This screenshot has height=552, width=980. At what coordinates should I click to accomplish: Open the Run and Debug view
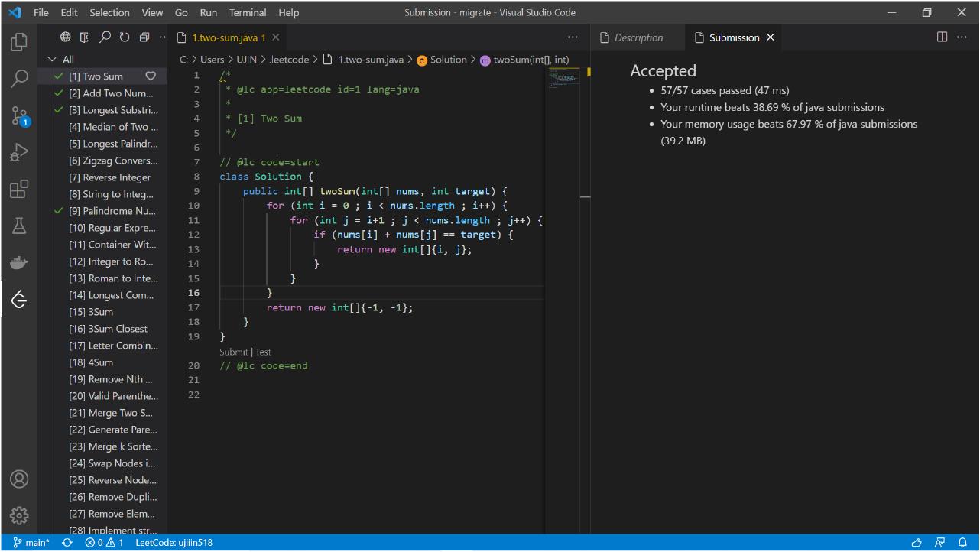tap(19, 152)
